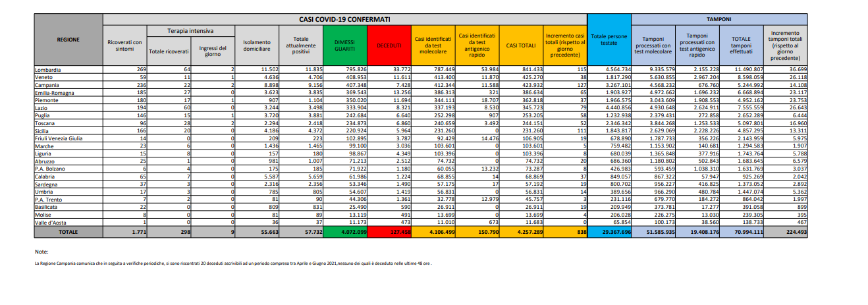Click the REGIONE column header
The image size is (868, 305).
tap(68, 40)
